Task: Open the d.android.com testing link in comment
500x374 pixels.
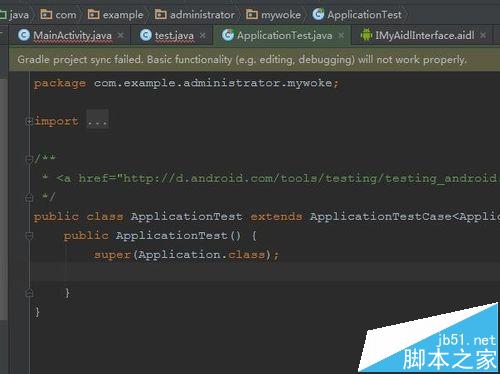Action: (x=310, y=178)
